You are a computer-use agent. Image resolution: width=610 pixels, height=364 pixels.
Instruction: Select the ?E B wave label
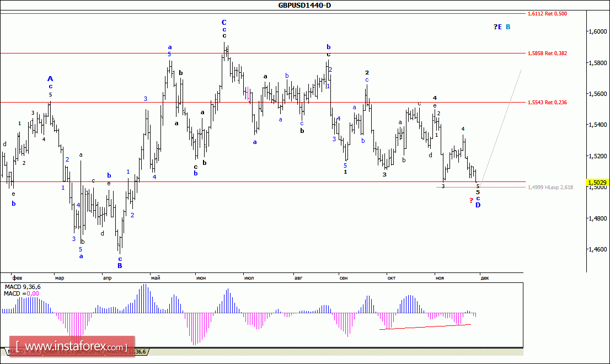click(501, 27)
